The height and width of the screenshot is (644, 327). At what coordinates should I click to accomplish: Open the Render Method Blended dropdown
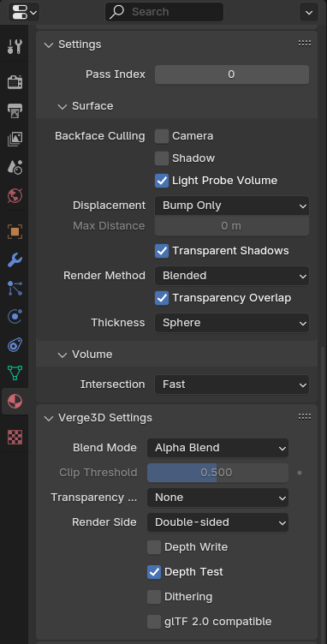(x=231, y=276)
